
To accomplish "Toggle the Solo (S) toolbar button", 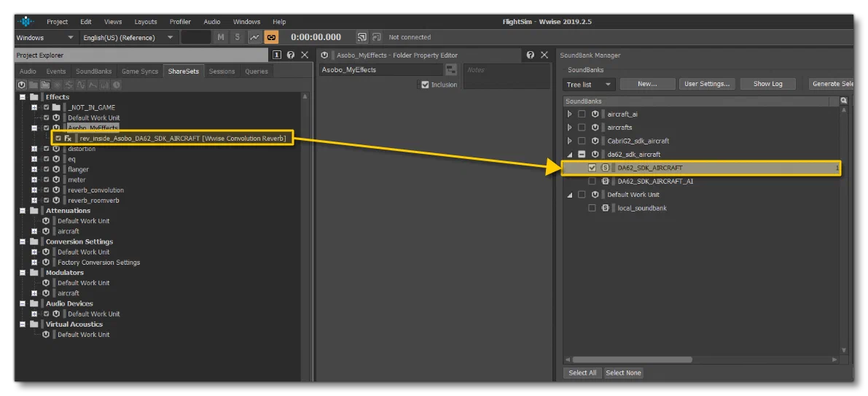I will 238,37.
